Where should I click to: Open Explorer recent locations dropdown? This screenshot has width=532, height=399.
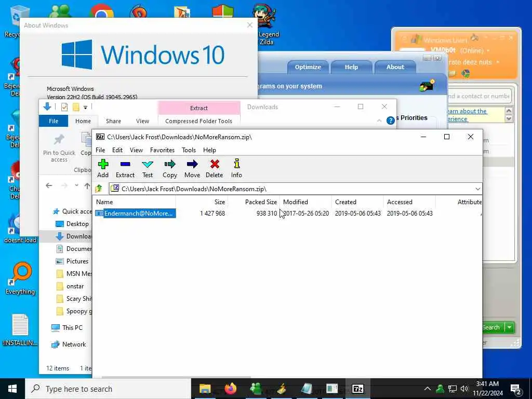coord(77,185)
